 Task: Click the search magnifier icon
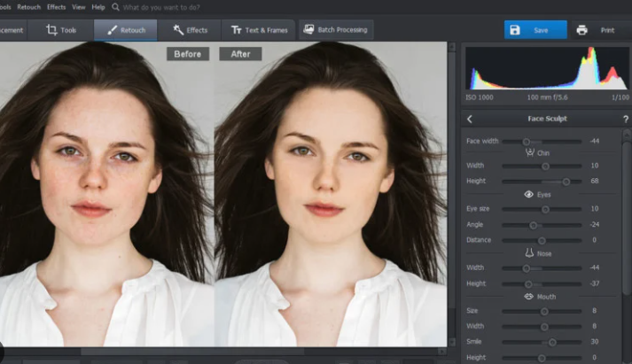click(116, 7)
